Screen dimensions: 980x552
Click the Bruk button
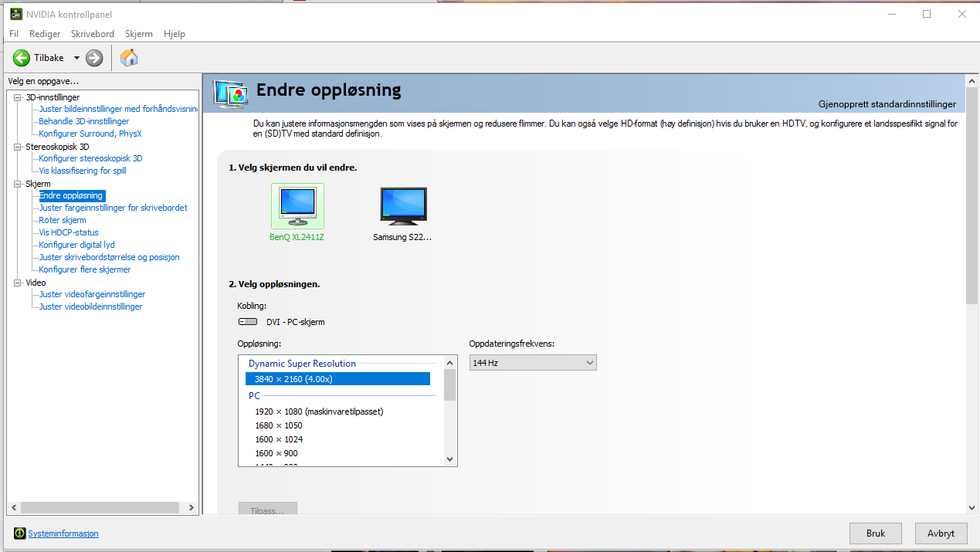(x=876, y=533)
